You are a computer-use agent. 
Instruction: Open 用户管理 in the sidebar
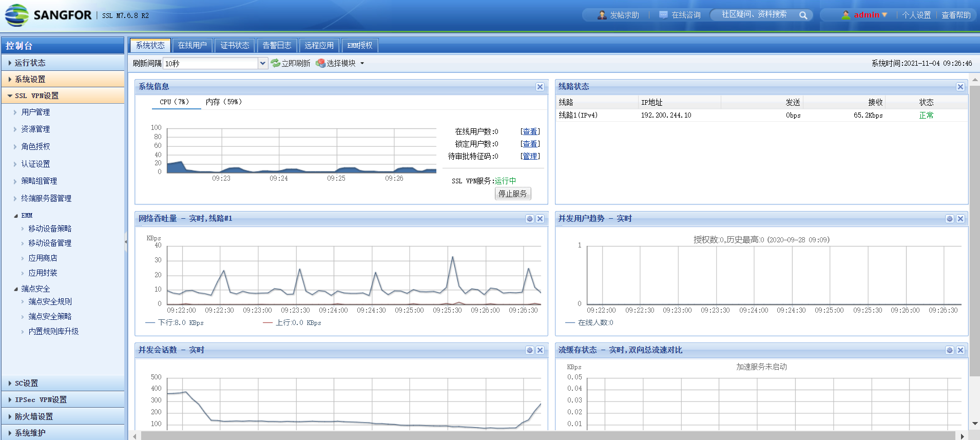tap(35, 112)
